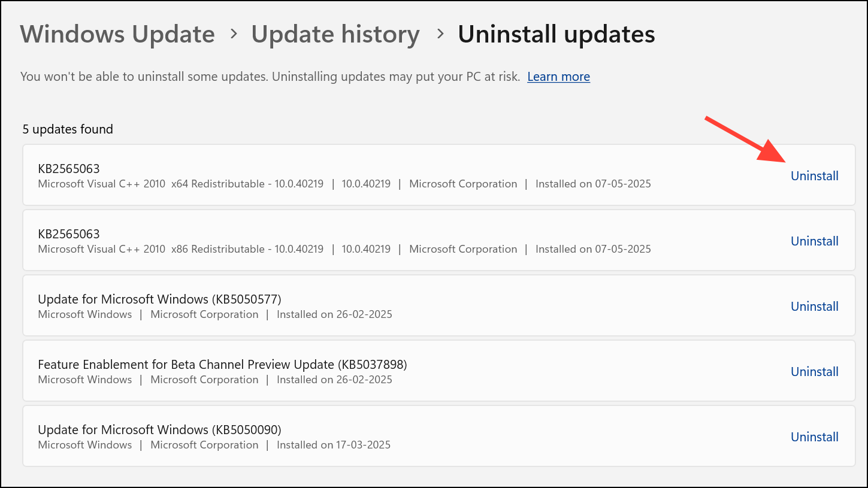The height and width of the screenshot is (488, 868).
Task: Click 'Installed on 26-02-2025' in KB5050577 row
Action: 334,314
